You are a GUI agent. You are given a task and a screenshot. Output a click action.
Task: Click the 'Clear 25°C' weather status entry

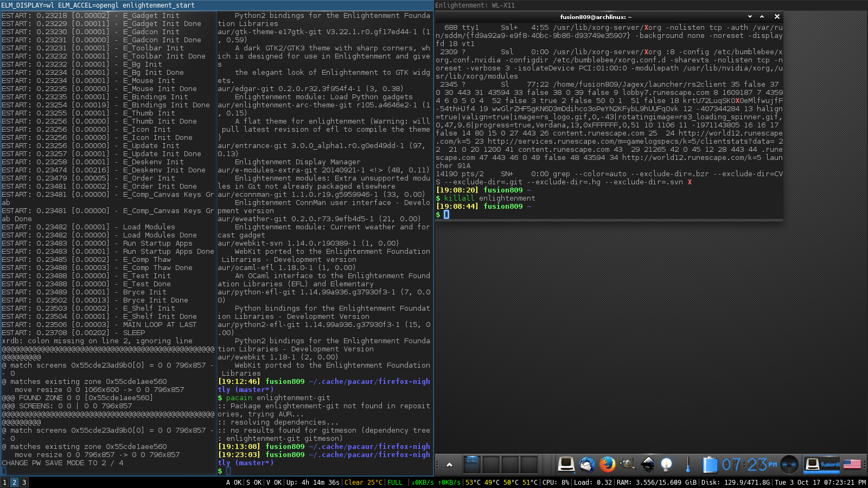click(363, 482)
